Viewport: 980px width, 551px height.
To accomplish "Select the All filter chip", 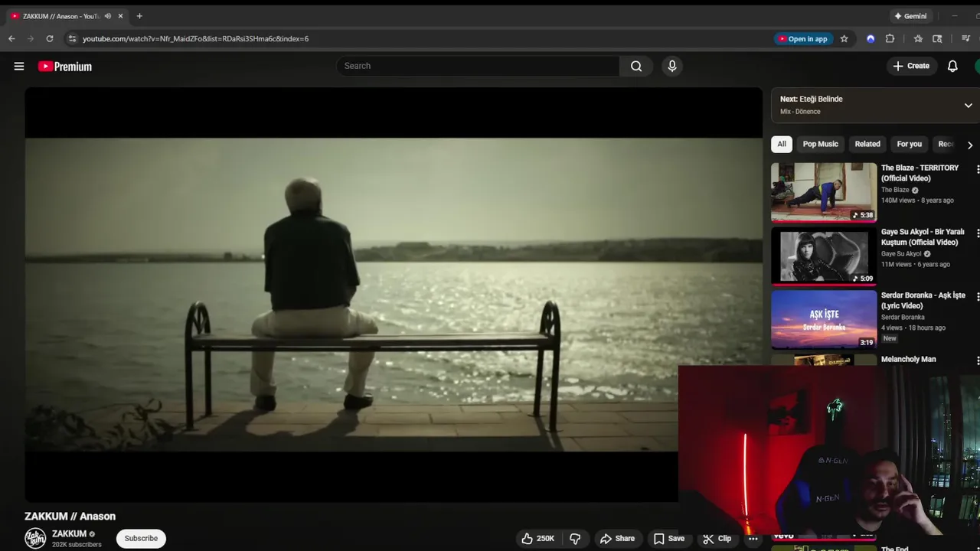I will [x=782, y=144].
